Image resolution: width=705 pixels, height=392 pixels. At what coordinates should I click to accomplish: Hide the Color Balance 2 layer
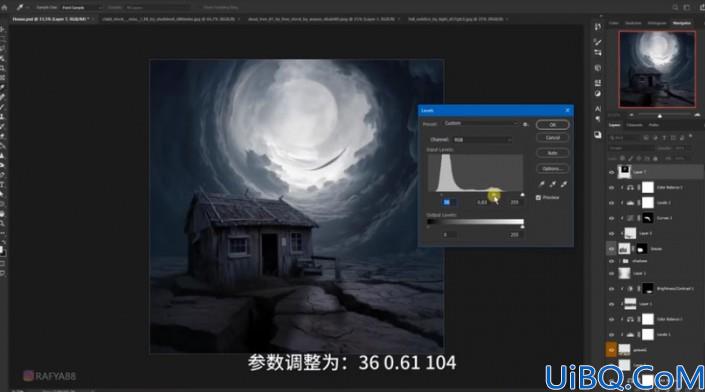(x=611, y=187)
